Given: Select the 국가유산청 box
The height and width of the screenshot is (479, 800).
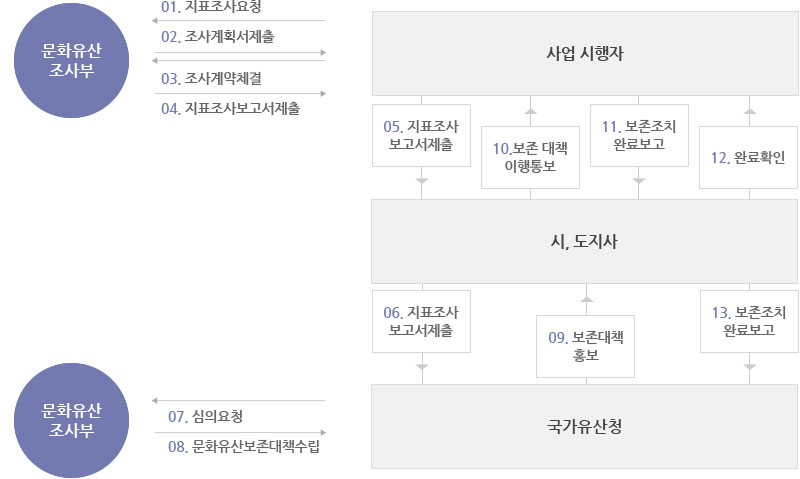Looking at the screenshot, I should click(584, 426).
